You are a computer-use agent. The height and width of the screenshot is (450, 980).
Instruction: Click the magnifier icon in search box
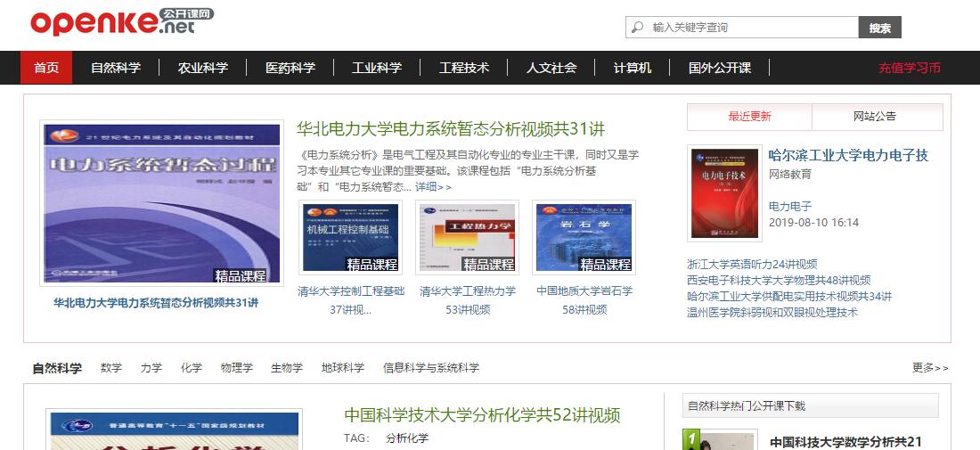tap(637, 28)
